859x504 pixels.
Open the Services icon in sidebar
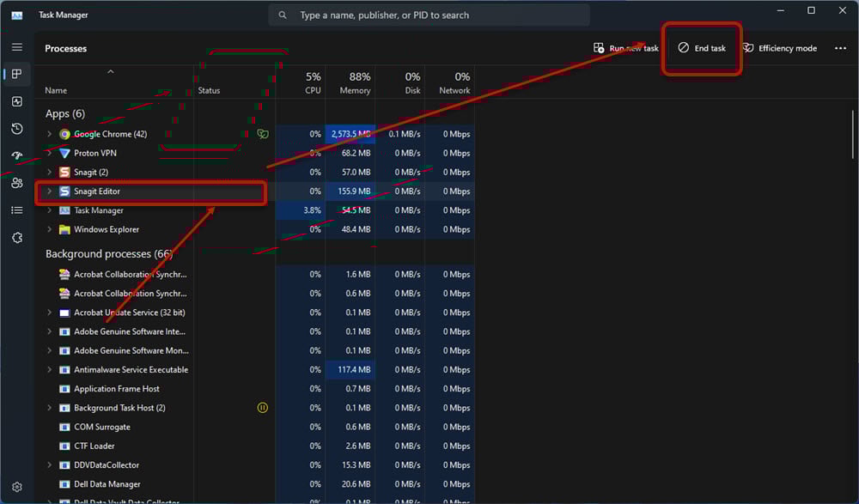tap(17, 238)
